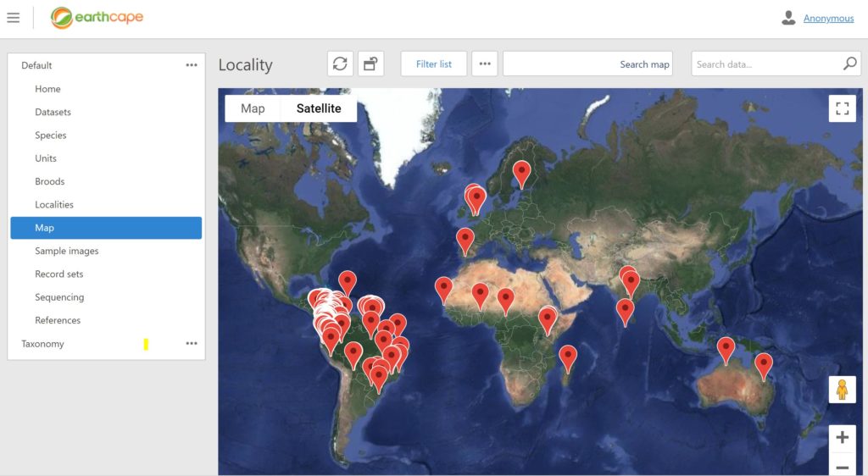868x476 pixels.
Task: Zoom out on the map
Action: (x=842, y=467)
